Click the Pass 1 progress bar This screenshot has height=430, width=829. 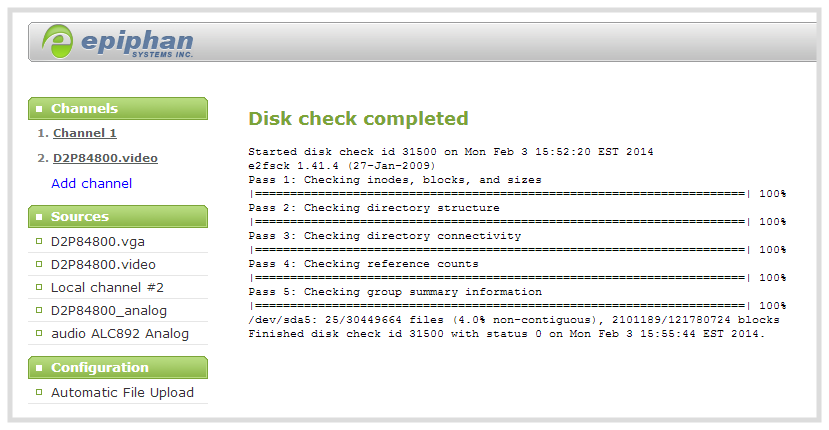[499, 194]
